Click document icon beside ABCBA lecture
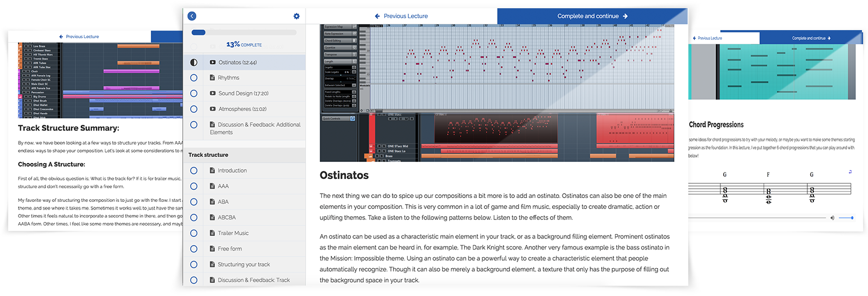Viewport: 868px width, 296px height. pos(213,217)
